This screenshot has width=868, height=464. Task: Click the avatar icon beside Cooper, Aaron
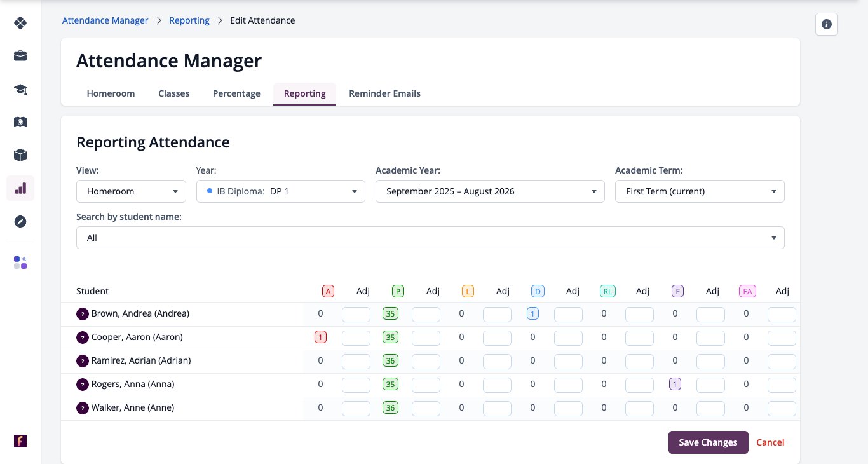(82, 338)
